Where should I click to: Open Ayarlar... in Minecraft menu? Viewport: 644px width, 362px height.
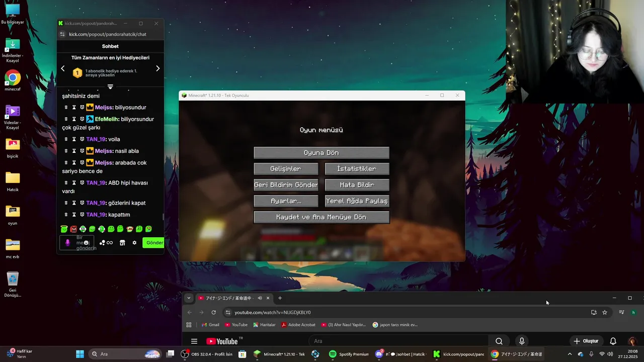[286, 201]
